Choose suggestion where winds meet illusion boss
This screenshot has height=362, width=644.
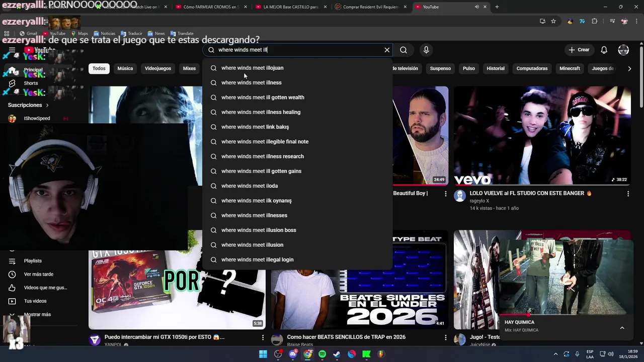[x=297, y=230]
